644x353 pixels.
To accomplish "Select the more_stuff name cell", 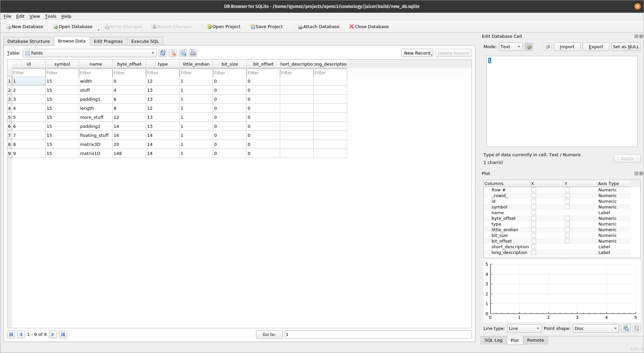I will [95, 117].
